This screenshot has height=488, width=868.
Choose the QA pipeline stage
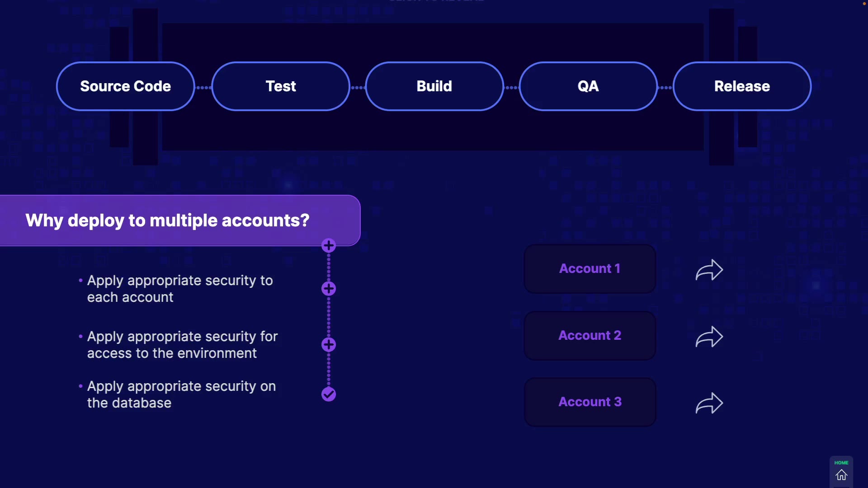coord(588,86)
